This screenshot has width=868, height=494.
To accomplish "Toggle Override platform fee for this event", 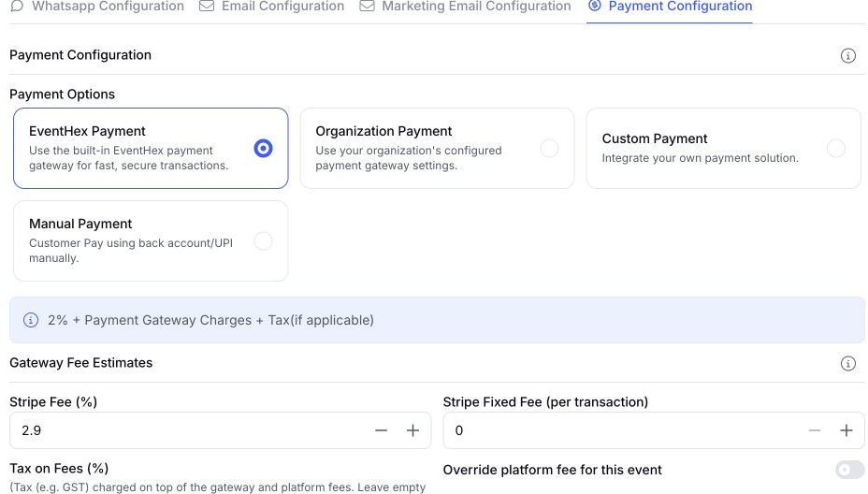I will (849, 470).
